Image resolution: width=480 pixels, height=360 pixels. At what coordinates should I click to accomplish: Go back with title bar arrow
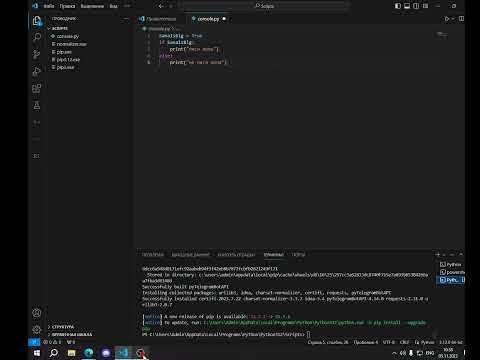pos(161,6)
